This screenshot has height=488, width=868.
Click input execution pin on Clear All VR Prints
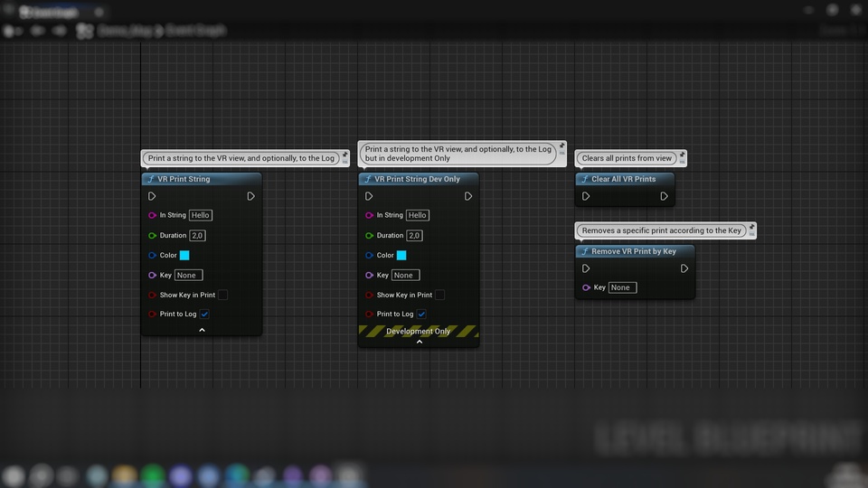click(586, 196)
